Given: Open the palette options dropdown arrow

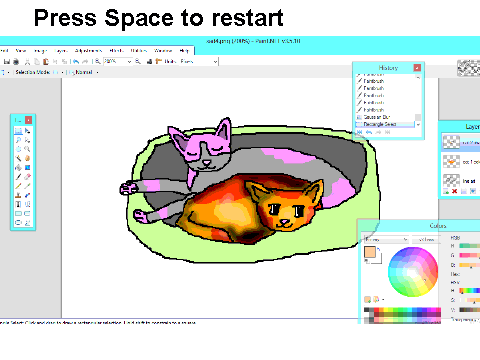Looking at the screenshot, I should (x=383, y=300).
